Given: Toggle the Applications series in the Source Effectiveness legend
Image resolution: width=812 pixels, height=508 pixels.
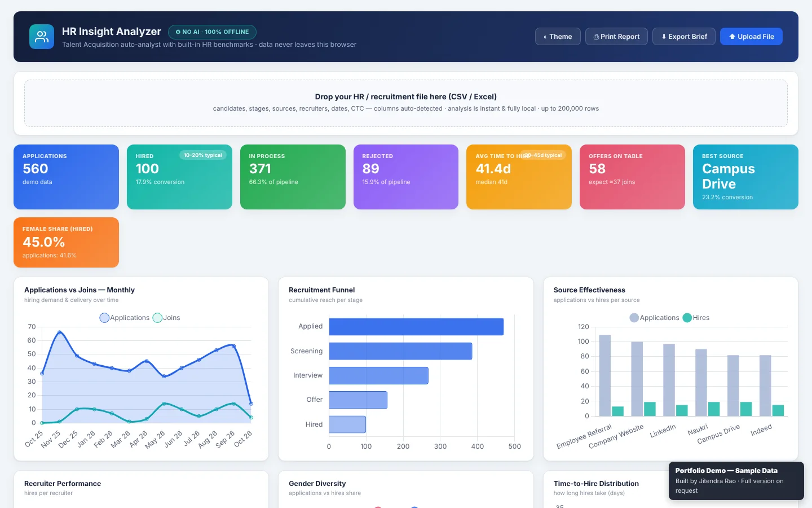Looking at the screenshot, I should (654, 318).
